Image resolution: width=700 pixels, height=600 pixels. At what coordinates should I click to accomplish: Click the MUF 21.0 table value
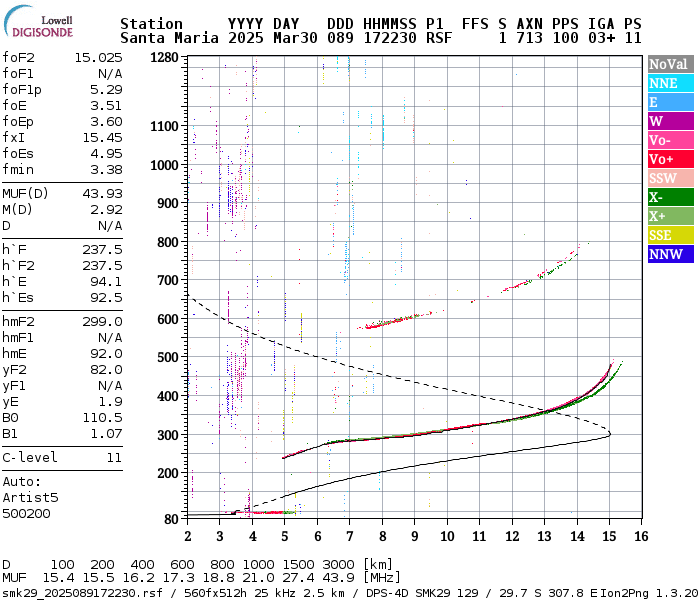click(258, 578)
